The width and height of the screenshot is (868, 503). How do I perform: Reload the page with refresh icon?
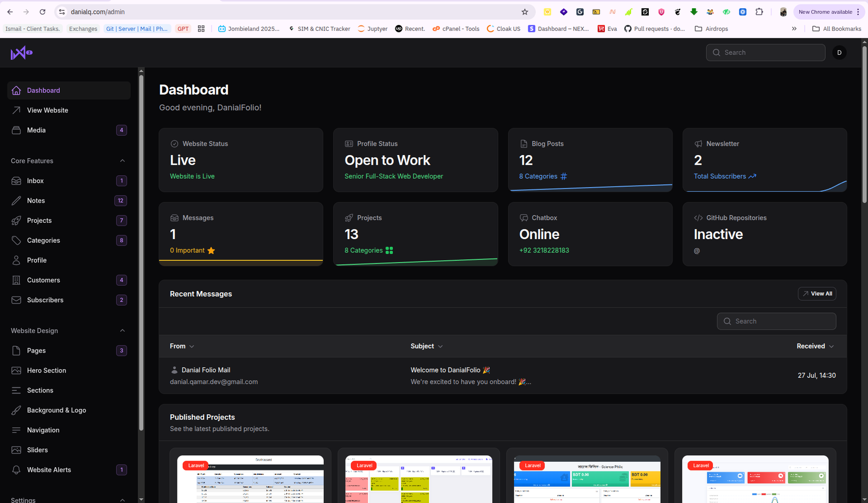[42, 12]
